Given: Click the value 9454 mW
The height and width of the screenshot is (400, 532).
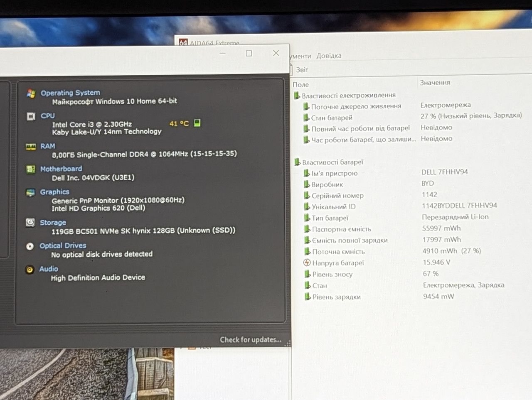Looking at the screenshot, I should [438, 297].
